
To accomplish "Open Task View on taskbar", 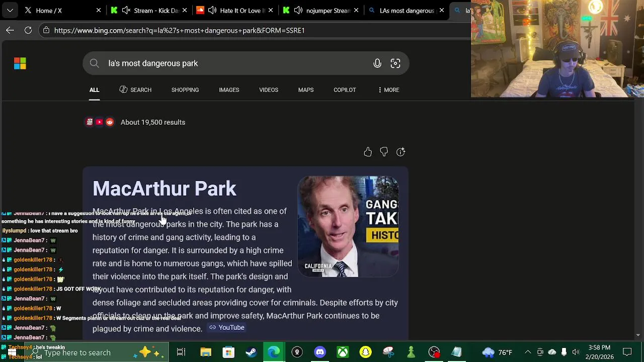I will coord(181,352).
